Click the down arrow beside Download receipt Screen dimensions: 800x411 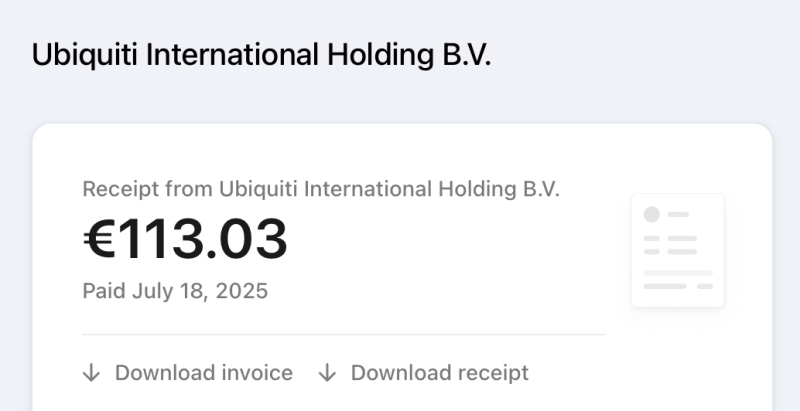(327, 373)
